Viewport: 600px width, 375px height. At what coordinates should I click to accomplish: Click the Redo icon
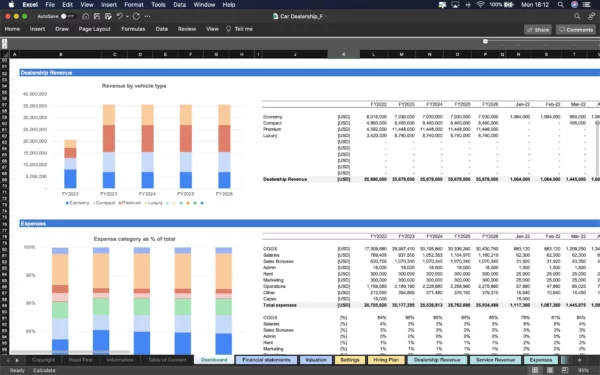click(x=136, y=16)
